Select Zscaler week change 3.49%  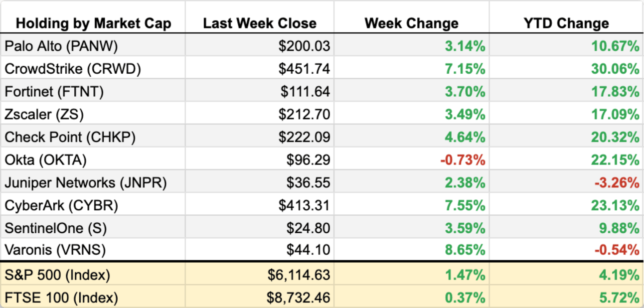(x=465, y=115)
